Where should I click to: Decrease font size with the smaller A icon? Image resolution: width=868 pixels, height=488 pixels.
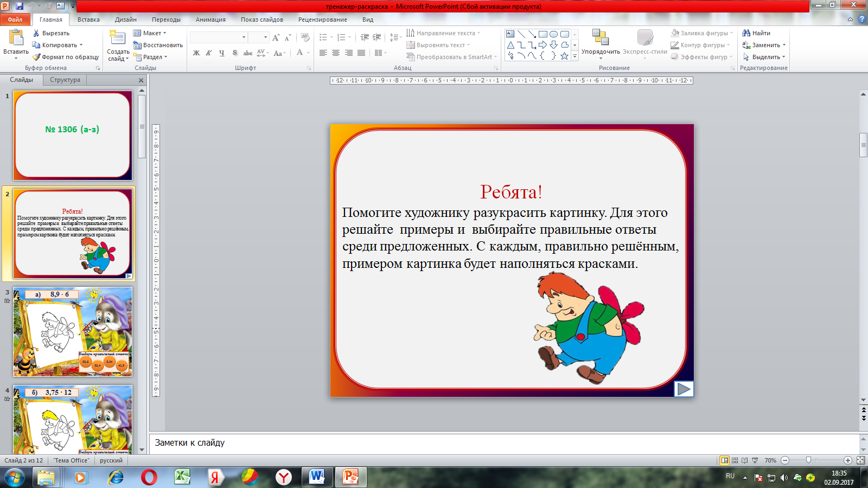pyautogui.click(x=288, y=37)
